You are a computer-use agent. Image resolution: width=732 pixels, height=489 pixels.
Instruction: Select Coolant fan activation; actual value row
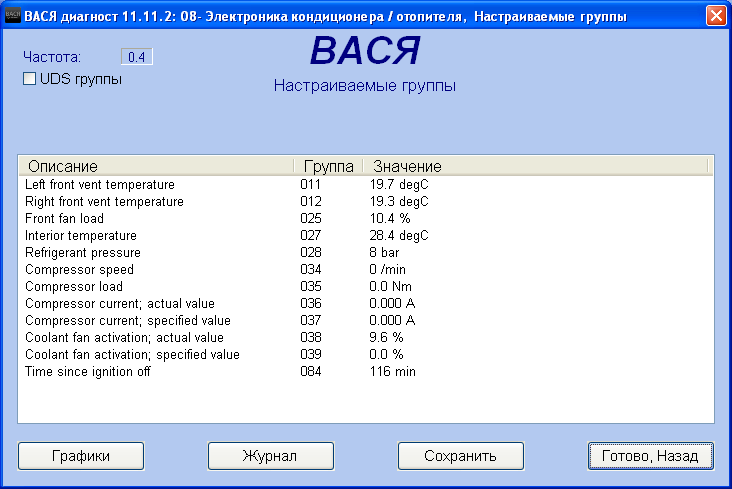pos(125,338)
